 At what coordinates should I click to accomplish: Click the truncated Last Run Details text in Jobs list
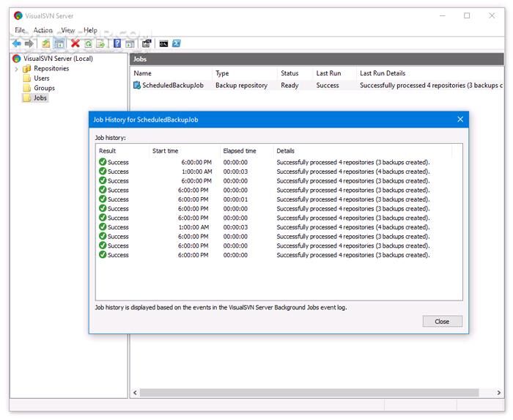[431, 85]
